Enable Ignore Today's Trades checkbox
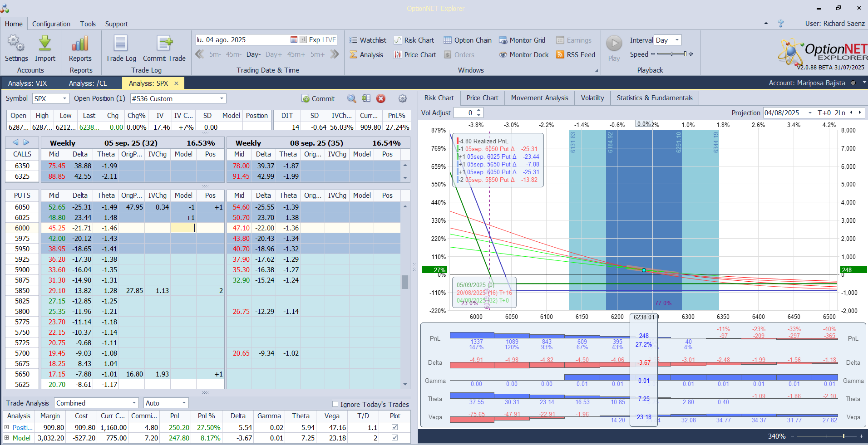 pyautogui.click(x=335, y=404)
